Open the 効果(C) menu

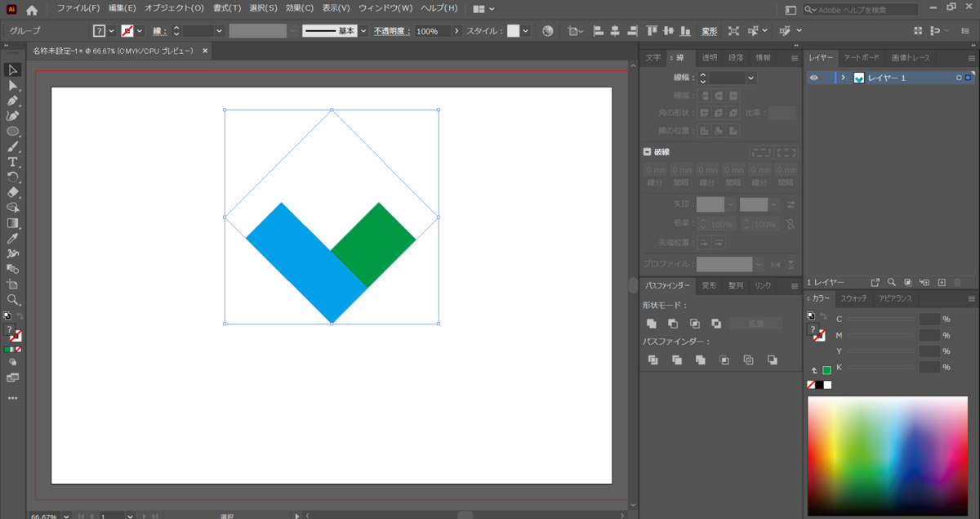point(300,8)
